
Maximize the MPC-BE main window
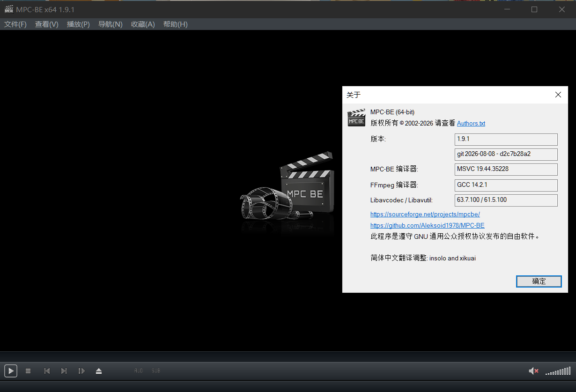click(534, 9)
